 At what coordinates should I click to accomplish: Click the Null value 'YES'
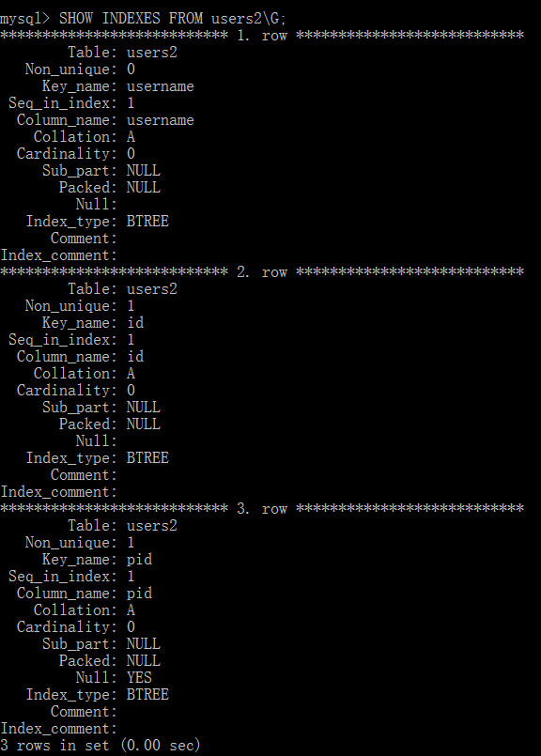tap(139, 677)
